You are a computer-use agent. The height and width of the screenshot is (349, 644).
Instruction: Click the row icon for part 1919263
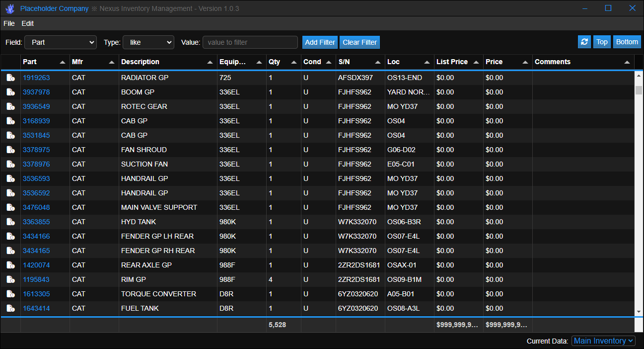(x=10, y=78)
